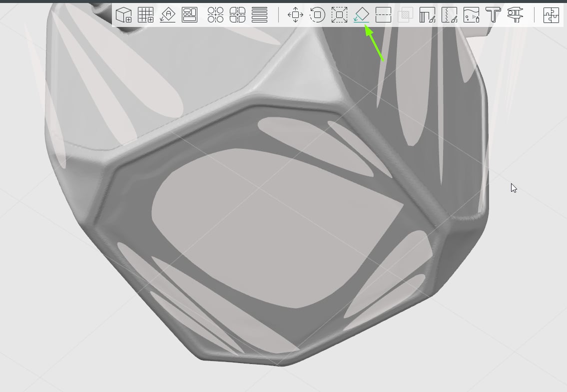Select the Cut tool

(383, 15)
